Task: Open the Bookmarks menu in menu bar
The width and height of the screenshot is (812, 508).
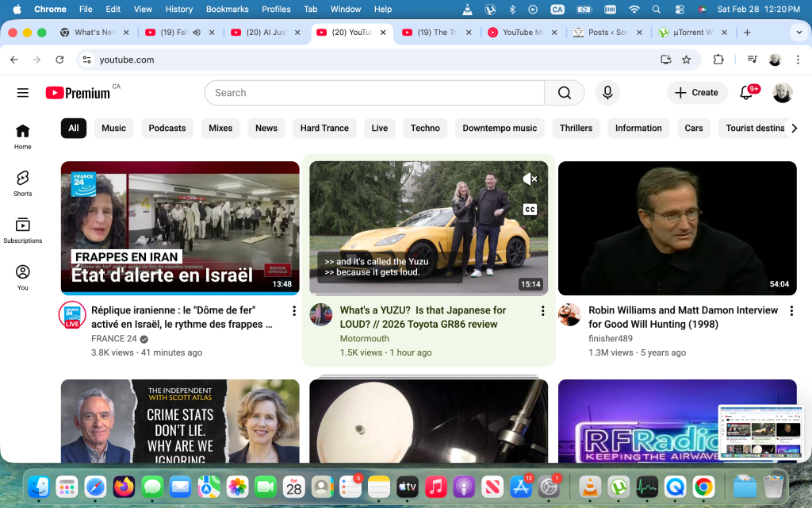Action: [227, 9]
